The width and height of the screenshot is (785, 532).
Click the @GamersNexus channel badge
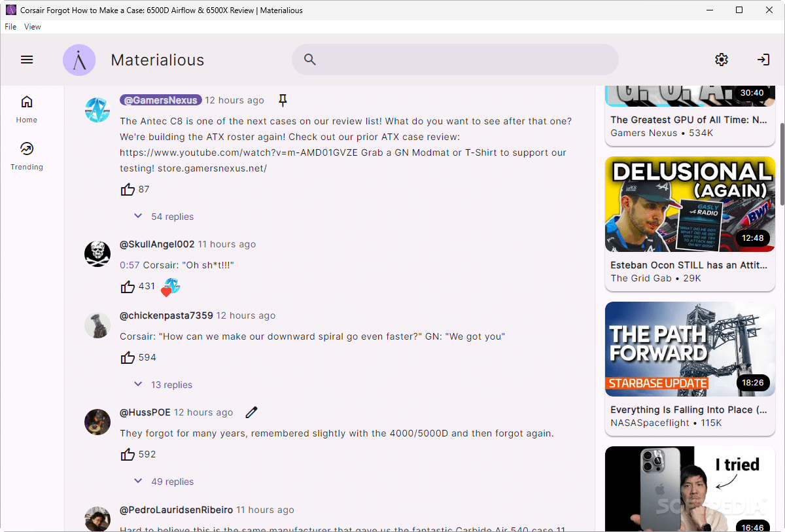click(160, 100)
